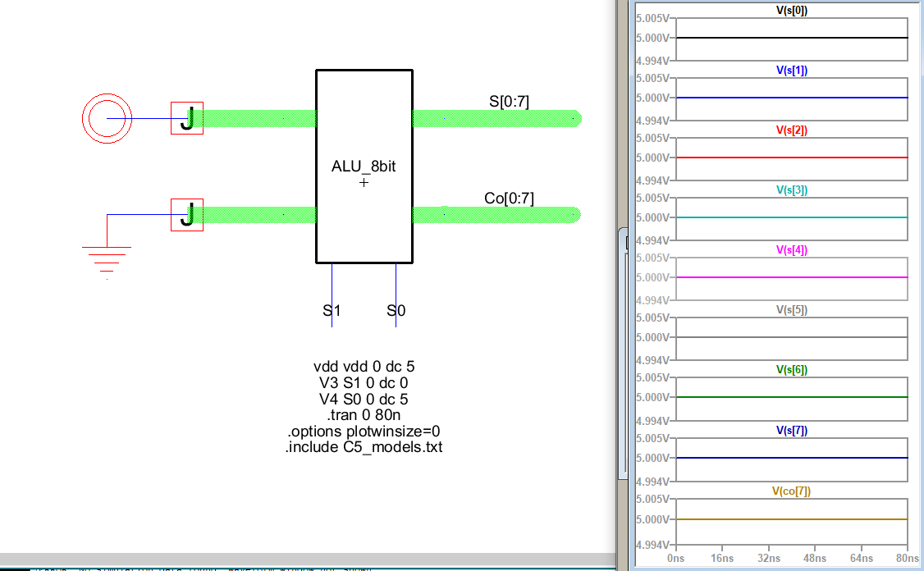Select the red V(s[2]) trace label
This screenshot has height=571, width=924.
click(791, 130)
